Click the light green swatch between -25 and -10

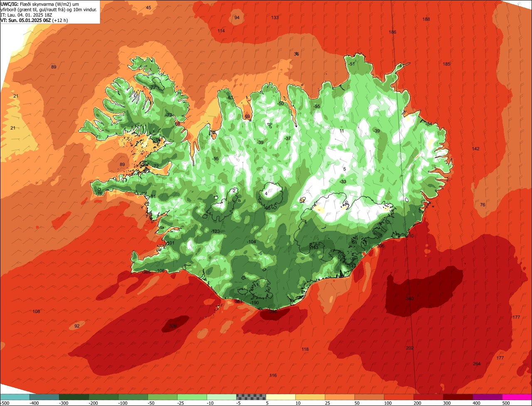tap(192, 397)
